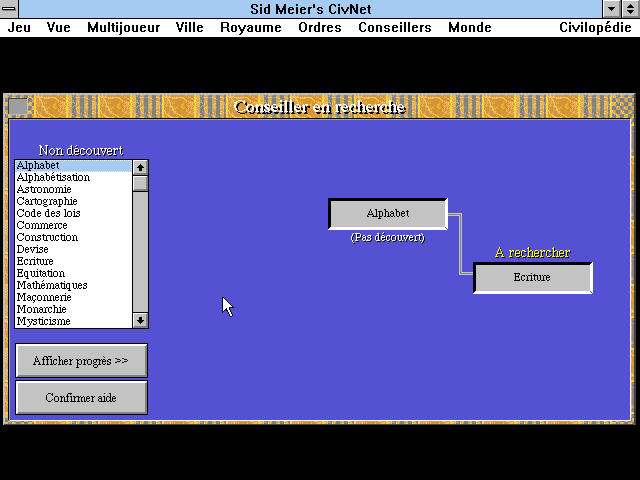Screen dimensions: 640x480
Task: Open the Ordres menu
Action: tap(320, 27)
